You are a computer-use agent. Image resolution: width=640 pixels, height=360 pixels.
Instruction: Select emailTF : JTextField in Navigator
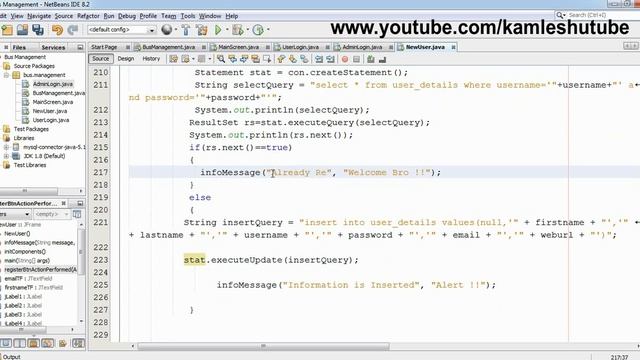[x=28, y=278]
